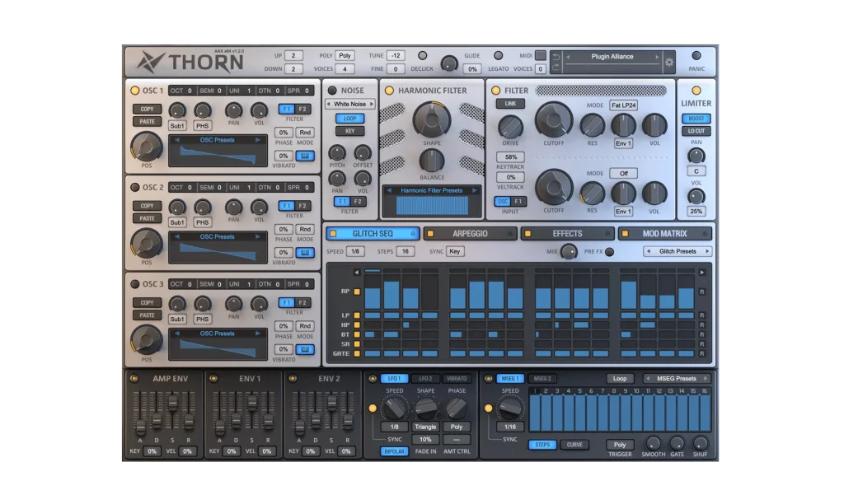Click OSC 1 COPY button
The height and width of the screenshot is (504, 844).
[147, 110]
